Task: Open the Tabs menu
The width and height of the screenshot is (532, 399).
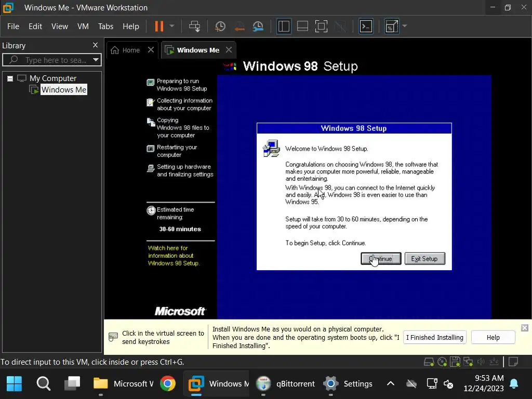Action: click(105, 26)
